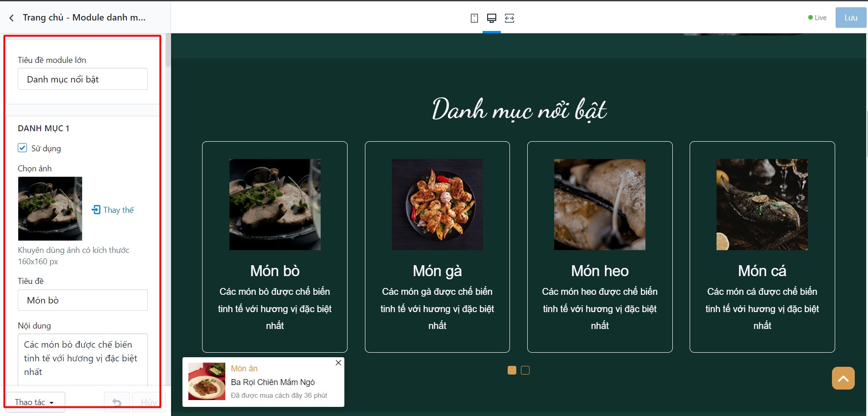
Task: Click the Thay thế replace icon
Action: [x=96, y=210]
